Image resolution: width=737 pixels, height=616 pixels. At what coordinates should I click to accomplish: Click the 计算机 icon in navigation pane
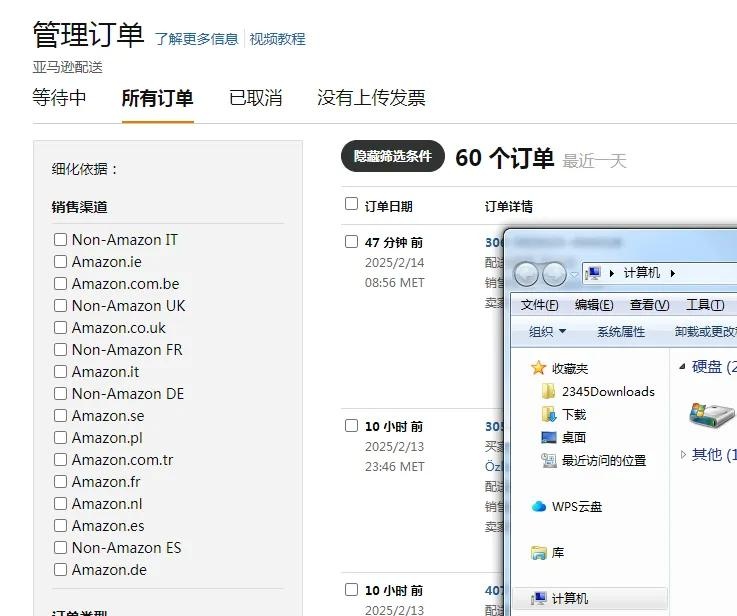click(539, 598)
